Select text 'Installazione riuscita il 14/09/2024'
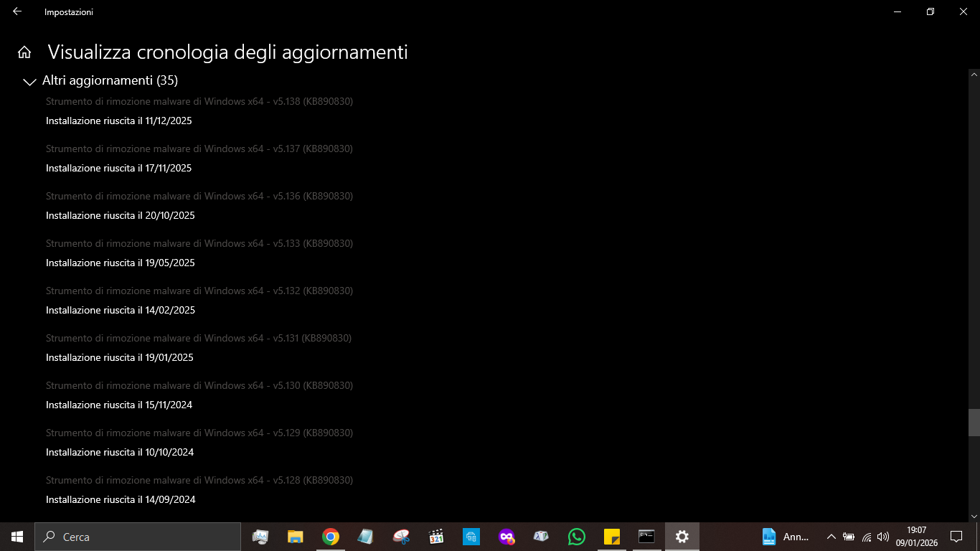 [121, 499]
